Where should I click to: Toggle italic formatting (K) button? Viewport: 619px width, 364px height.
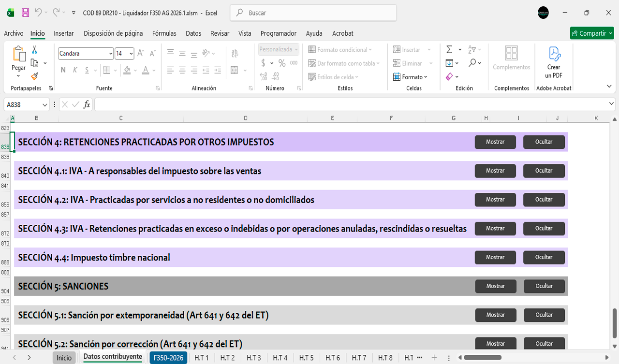75,70
